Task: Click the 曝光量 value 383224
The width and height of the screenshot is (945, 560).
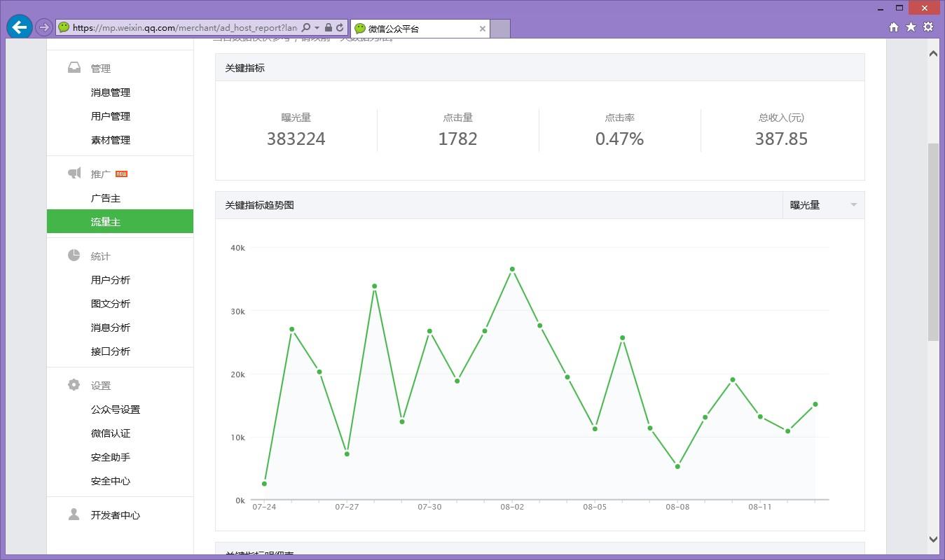Action: [x=296, y=139]
